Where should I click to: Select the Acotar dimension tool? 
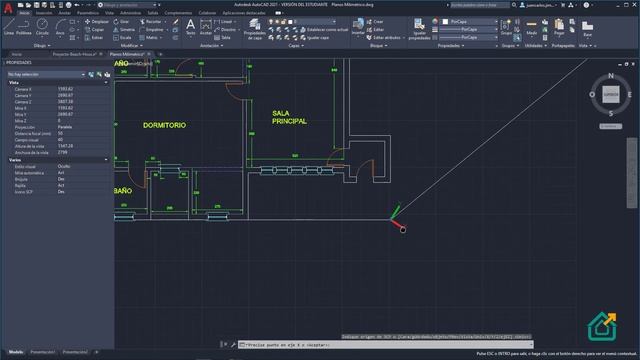click(206, 27)
